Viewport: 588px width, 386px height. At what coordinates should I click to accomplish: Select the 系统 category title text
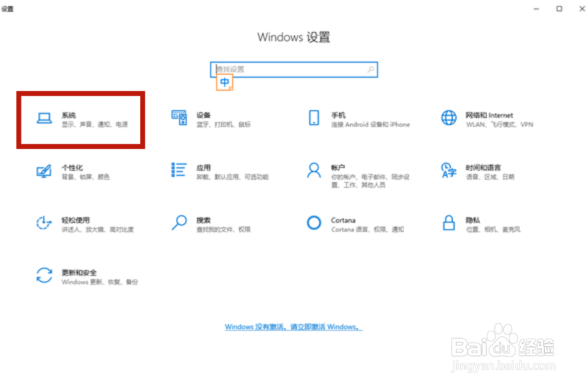(69, 115)
